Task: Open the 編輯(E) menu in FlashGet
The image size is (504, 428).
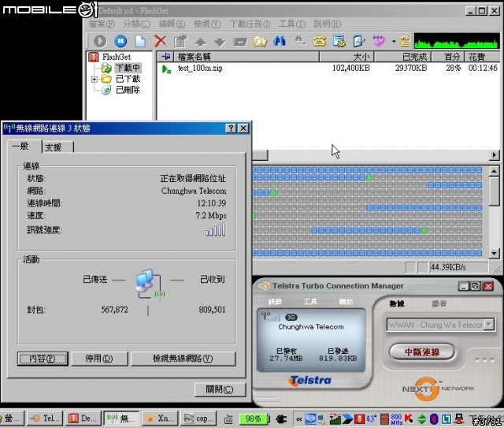Action: click(172, 24)
